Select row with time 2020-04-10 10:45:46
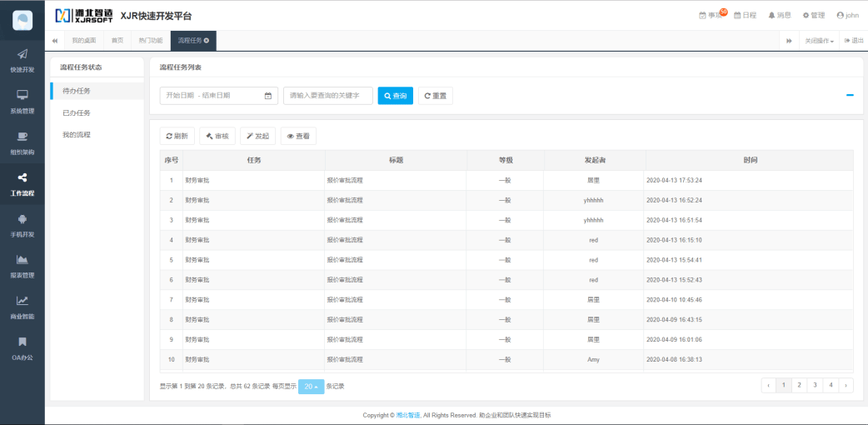Screen dimensions: 868x425 point(506,300)
